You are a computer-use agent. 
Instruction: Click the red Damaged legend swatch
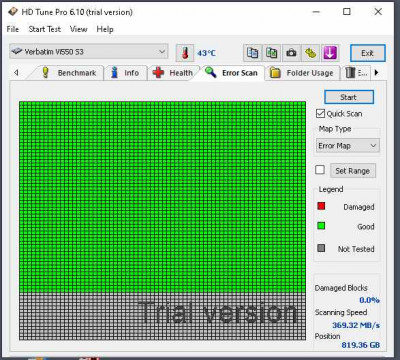[321, 206]
